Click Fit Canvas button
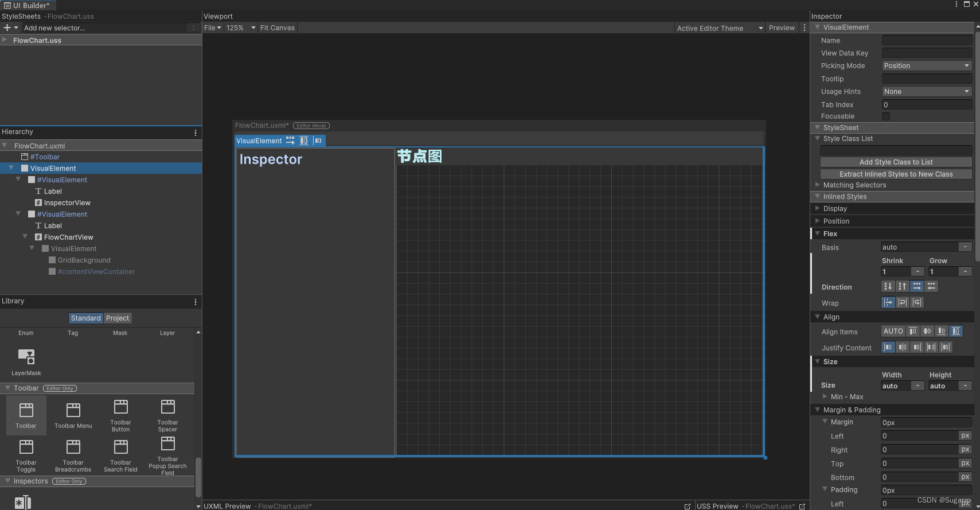This screenshot has width=980, height=510. coord(278,28)
